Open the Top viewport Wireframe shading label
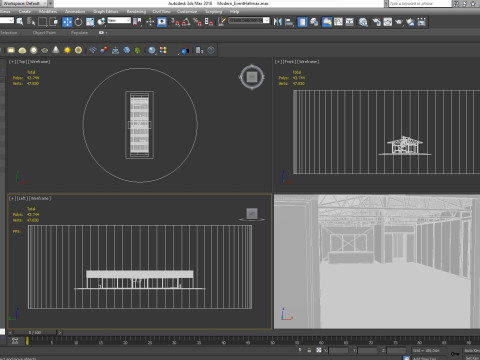Viewport: 480px width, 360px height. click(x=39, y=62)
